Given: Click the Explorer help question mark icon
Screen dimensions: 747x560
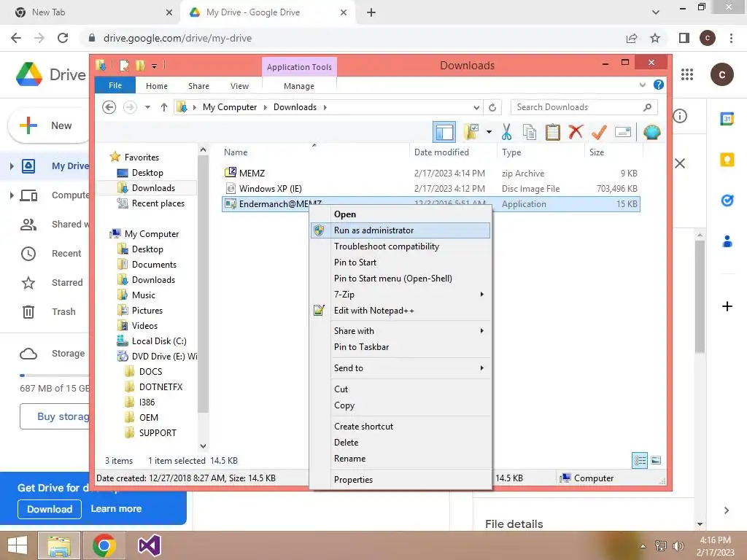Looking at the screenshot, I should (659, 85).
